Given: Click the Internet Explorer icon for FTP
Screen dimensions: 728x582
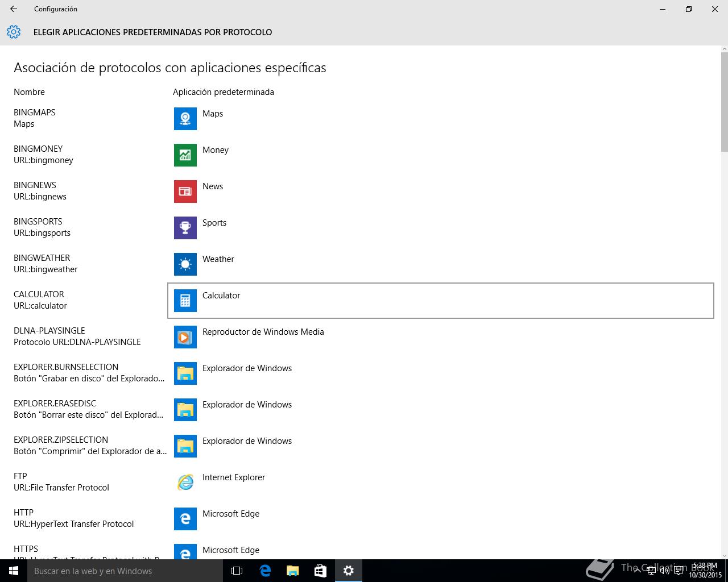Looking at the screenshot, I should click(185, 483).
